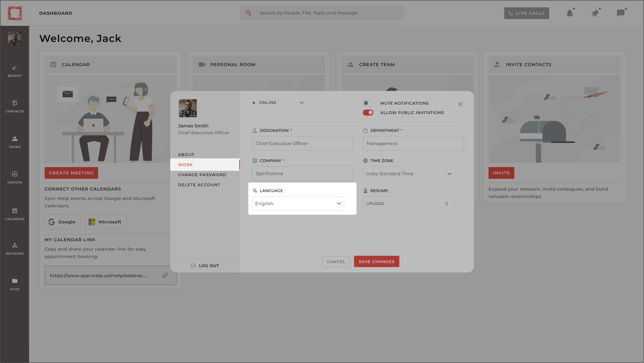The width and height of the screenshot is (644, 363).
Task: Select Change Password tab
Action: click(x=202, y=175)
